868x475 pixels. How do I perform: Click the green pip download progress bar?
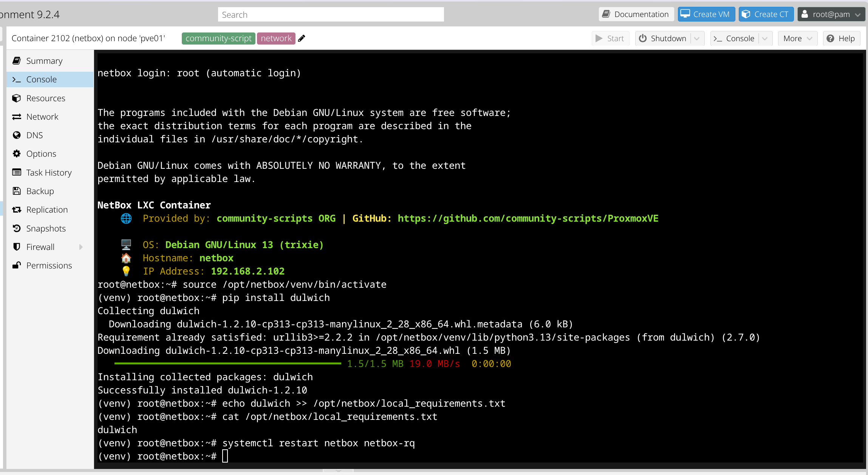coord(228,364)
